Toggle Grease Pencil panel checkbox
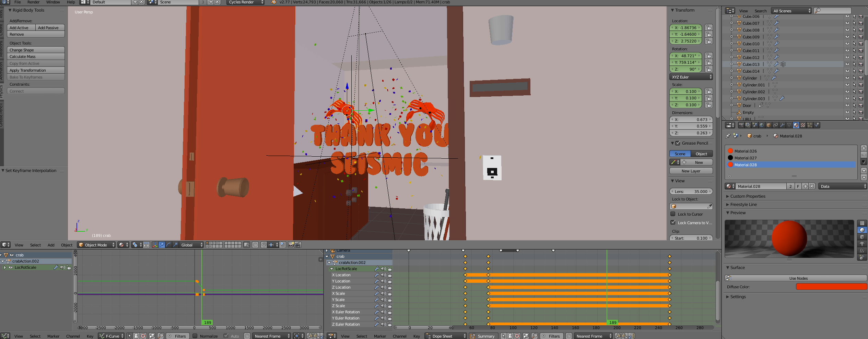 pyautogui.click(x=678, y=143)
